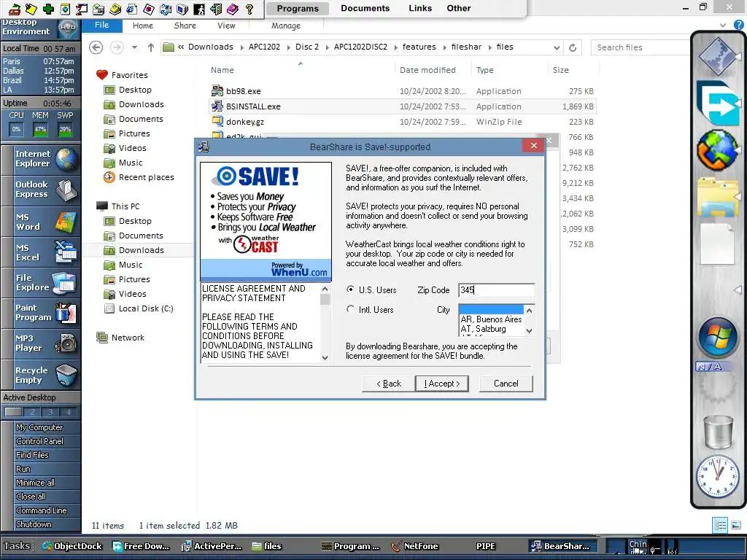
Task: Click the Zip Code input field
Action: (496, 290)
